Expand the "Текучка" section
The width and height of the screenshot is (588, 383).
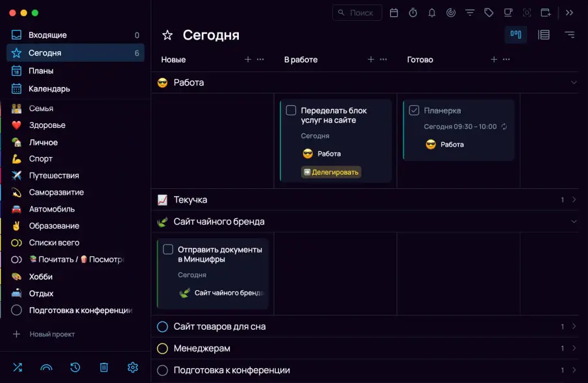point(574,200)
